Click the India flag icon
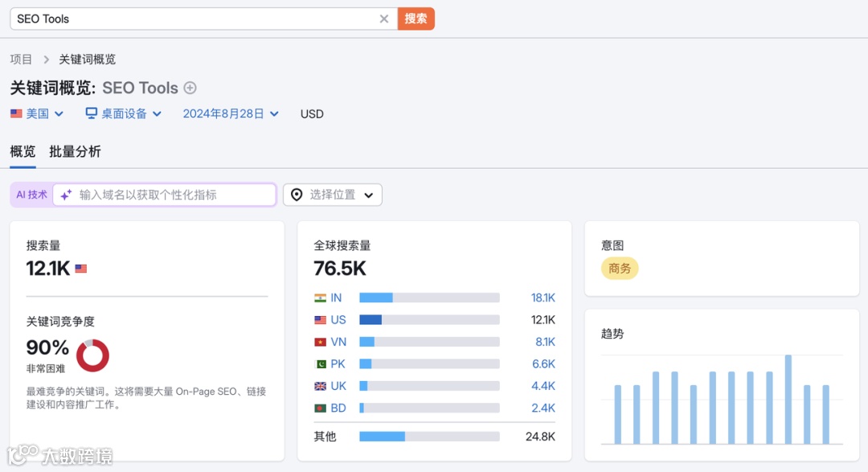This screenshot has width=868, height=472. 320,298
